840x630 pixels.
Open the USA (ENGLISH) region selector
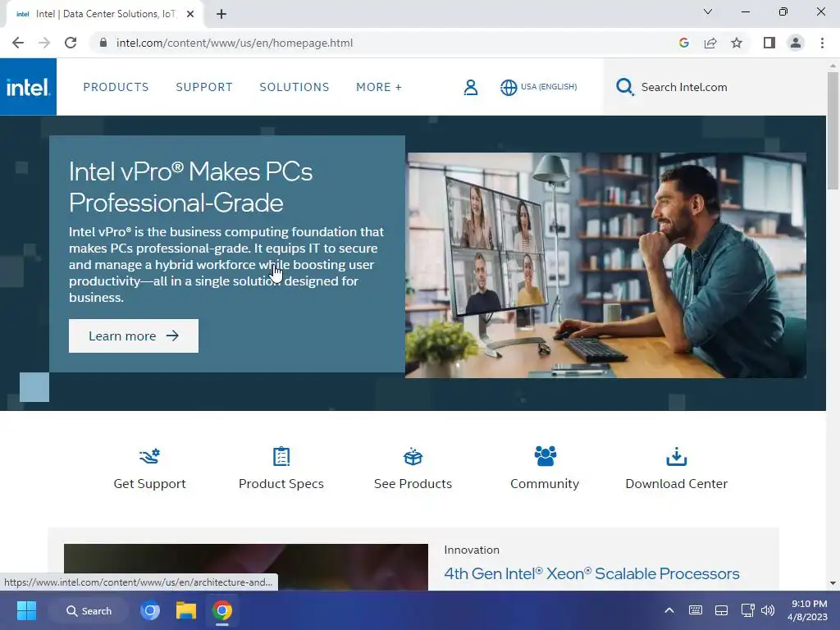[x=549, y=87]
